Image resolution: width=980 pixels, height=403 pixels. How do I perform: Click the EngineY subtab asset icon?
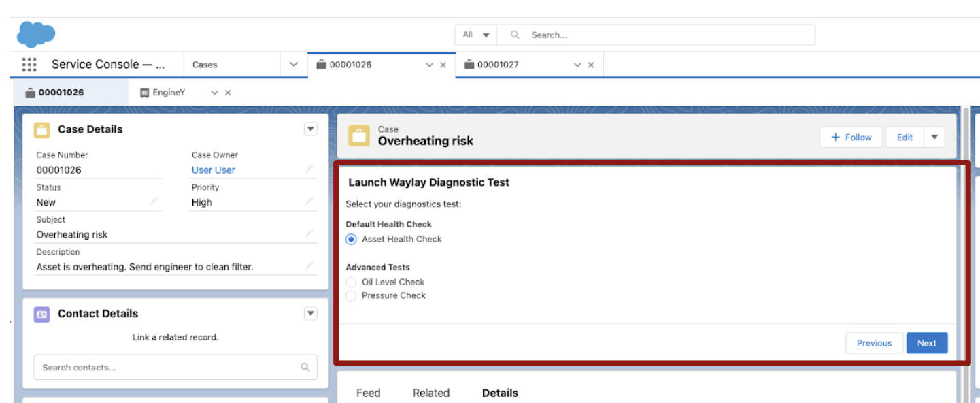point(144,93)
